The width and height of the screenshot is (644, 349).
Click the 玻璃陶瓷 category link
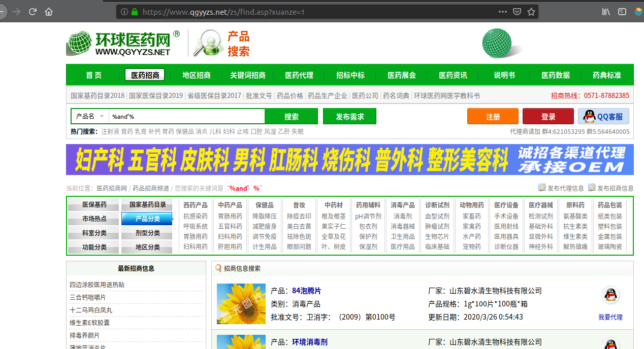point(610,247)
